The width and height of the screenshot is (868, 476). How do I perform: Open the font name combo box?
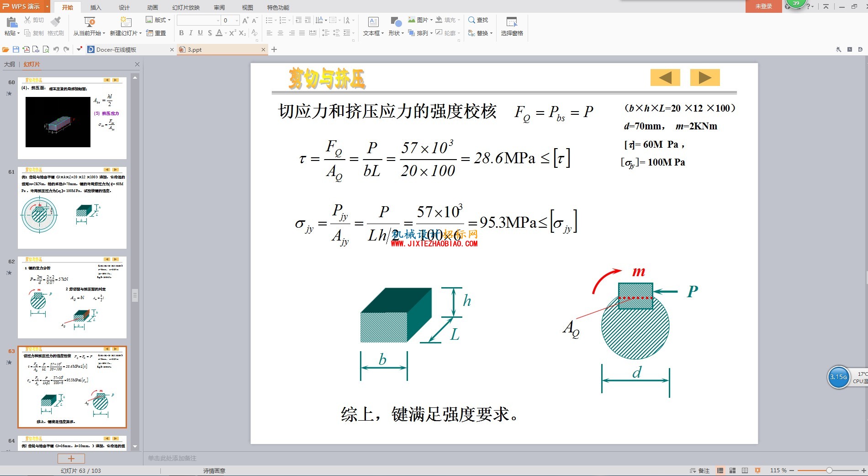(199, 20)
